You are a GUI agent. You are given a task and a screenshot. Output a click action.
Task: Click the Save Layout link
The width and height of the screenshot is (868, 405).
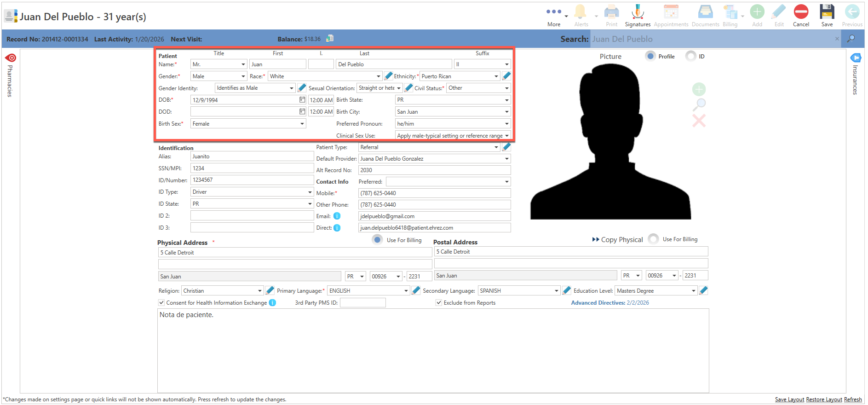coord(789,399)
